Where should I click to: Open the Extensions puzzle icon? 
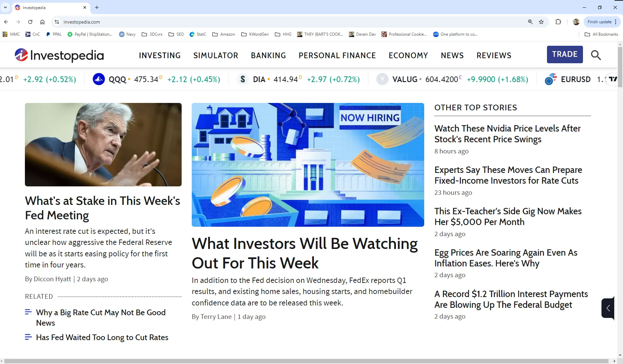(x=558, y=22)
